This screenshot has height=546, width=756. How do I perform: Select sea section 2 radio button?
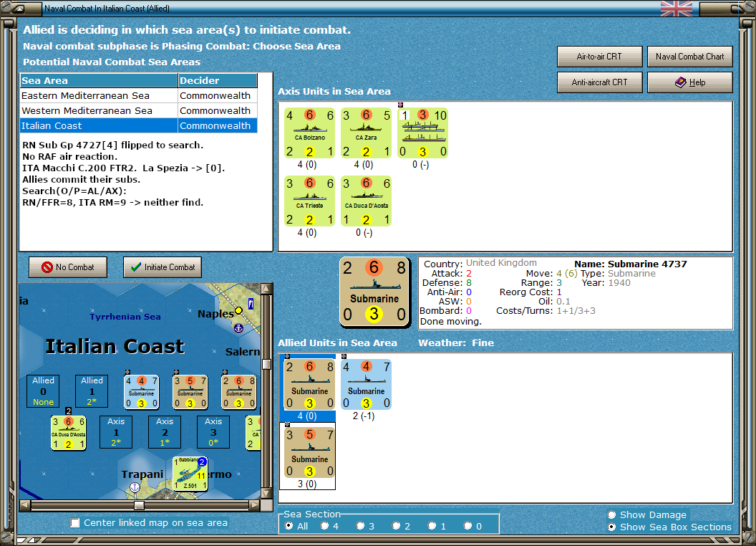[396, 526]
